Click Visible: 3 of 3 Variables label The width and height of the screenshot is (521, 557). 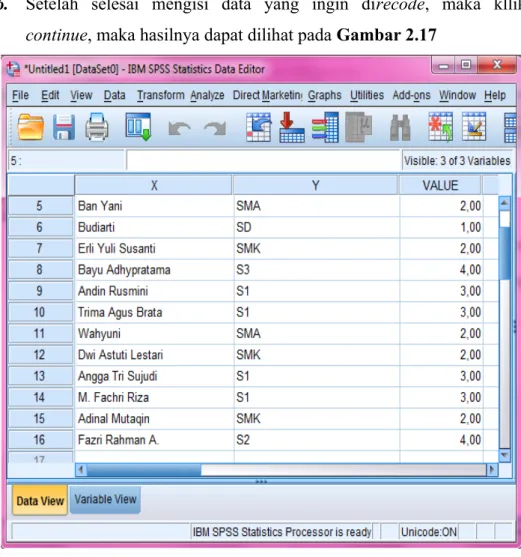click(x=457, y=161)
